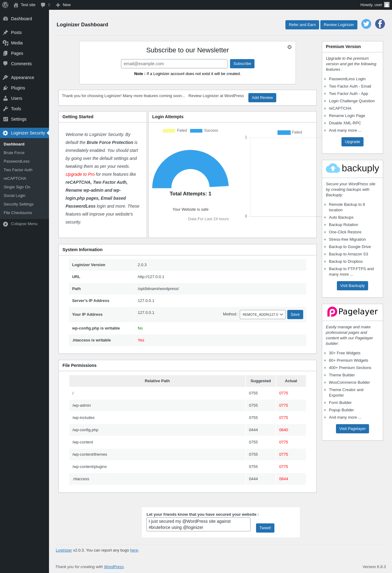Open PasswordLess submenu item
The width and height of the screenshot is (392, 573).
17,161
